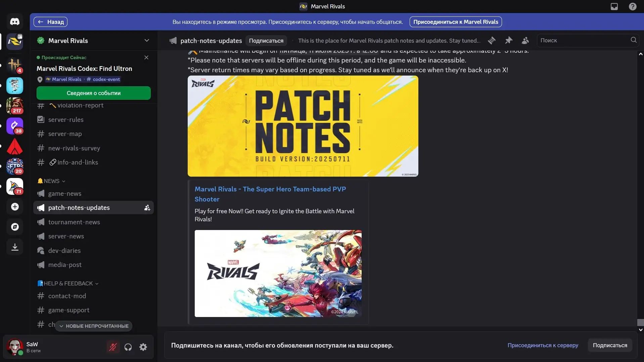Image resolution: width=644 pixels, height=362 pixels.
Task: Open the Threads icon in channel header
Action: click(x=492, y=41)
